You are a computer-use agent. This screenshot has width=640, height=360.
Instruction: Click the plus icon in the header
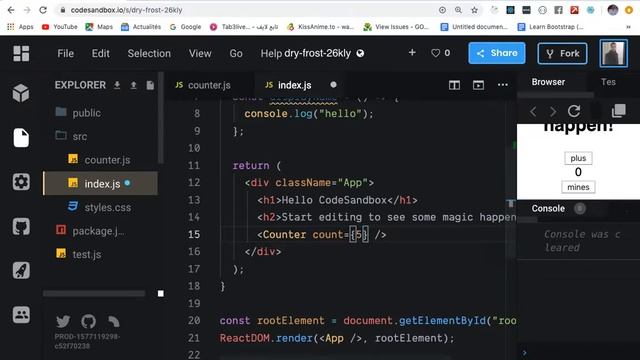(412, 53)
